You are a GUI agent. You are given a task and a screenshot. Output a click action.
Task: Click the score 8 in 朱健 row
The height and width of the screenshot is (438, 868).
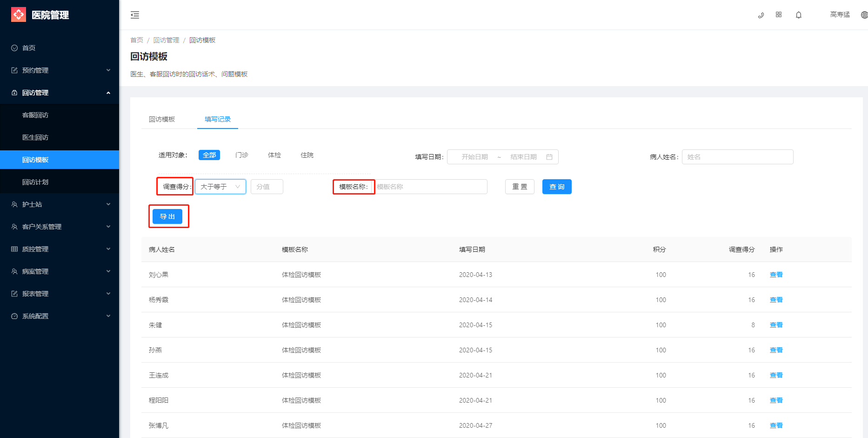tap(753, 325)
